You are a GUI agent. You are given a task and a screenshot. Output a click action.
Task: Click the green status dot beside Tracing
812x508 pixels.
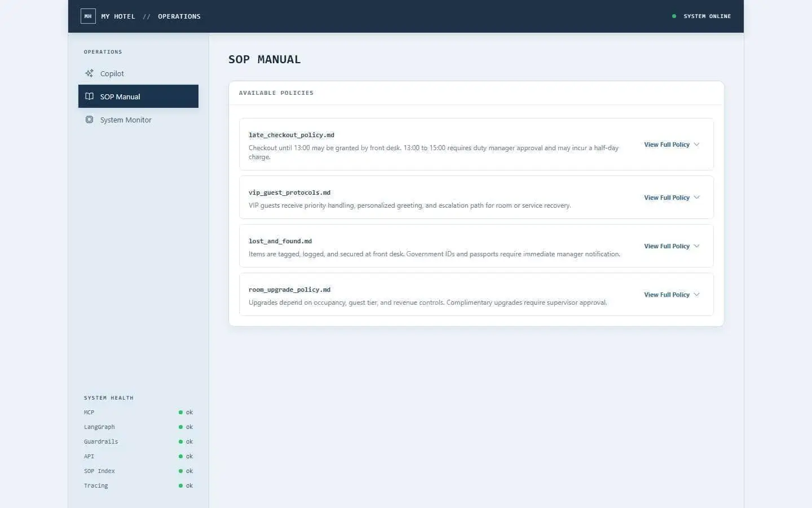coord(180,486)
